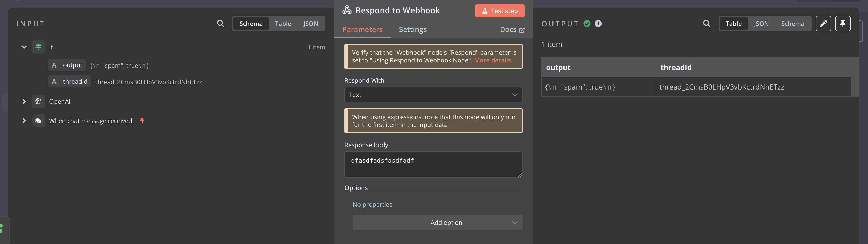The height and width of the screenshot is (244, 868).
Task: Click the spam true value in INPUT schema
Action: click(119, 66)
